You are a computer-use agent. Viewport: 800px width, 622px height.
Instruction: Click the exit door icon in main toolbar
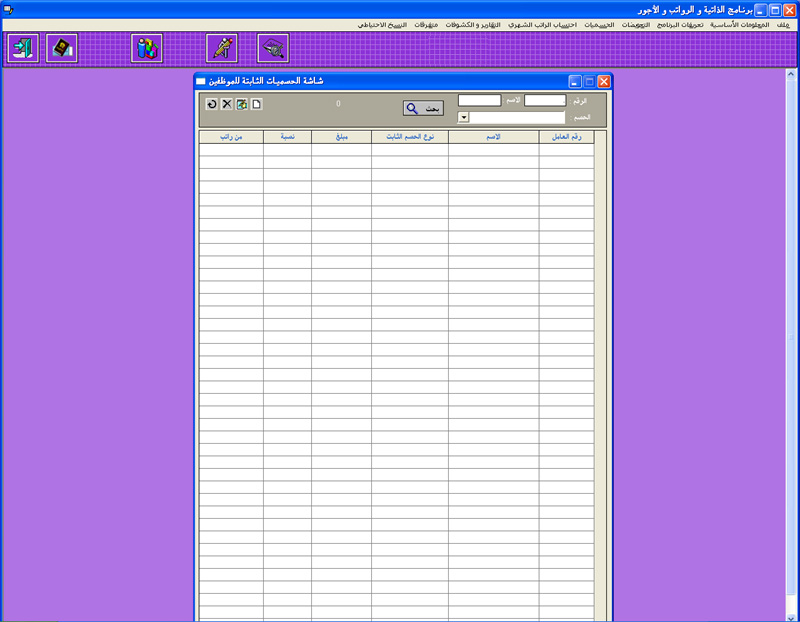(22, 48)
